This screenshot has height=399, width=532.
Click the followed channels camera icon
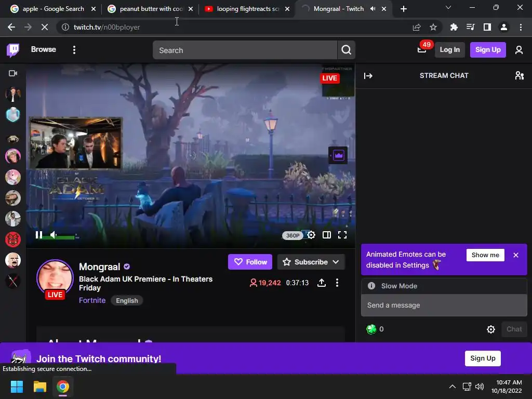[13, 73]
